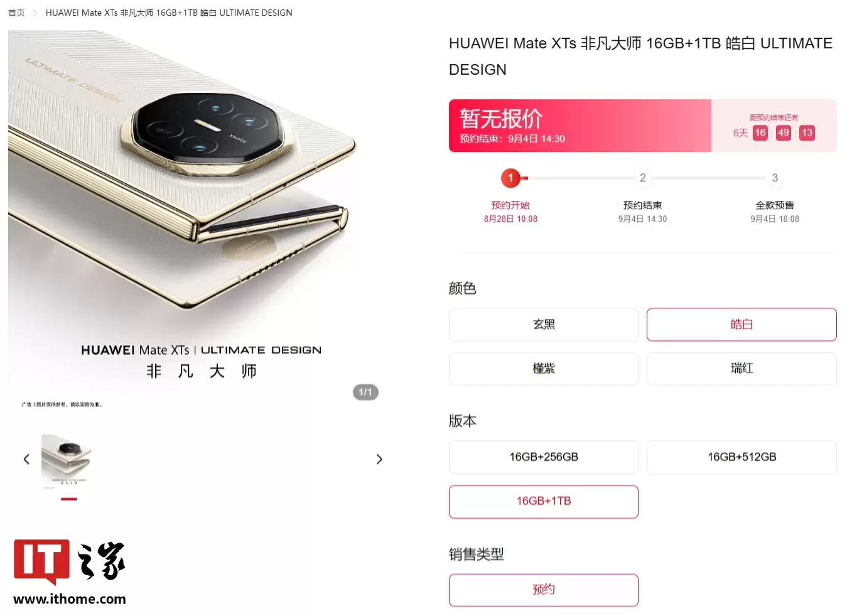Click the 1/1 image counter badge

pyautogui.click(x=365, y=392)
